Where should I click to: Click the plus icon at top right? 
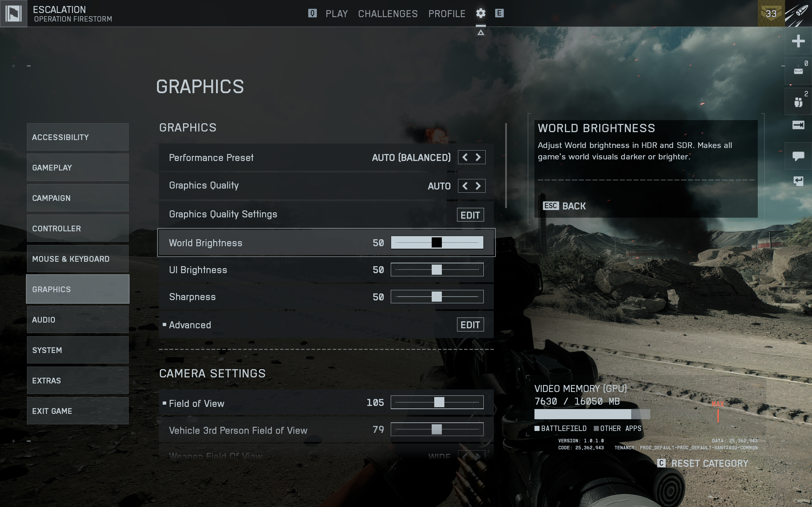[x=798, y=41]
